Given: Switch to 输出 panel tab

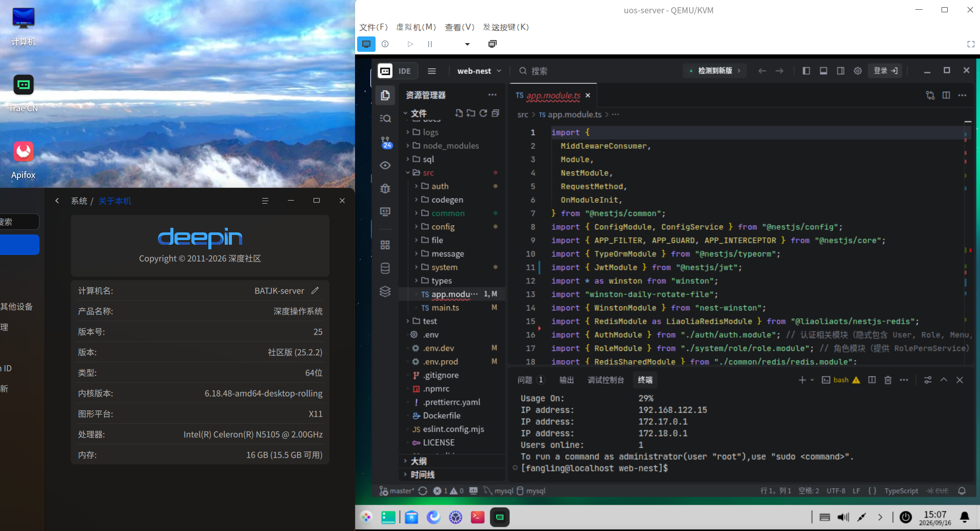Looking at the screenshot, I should (566, 380).
